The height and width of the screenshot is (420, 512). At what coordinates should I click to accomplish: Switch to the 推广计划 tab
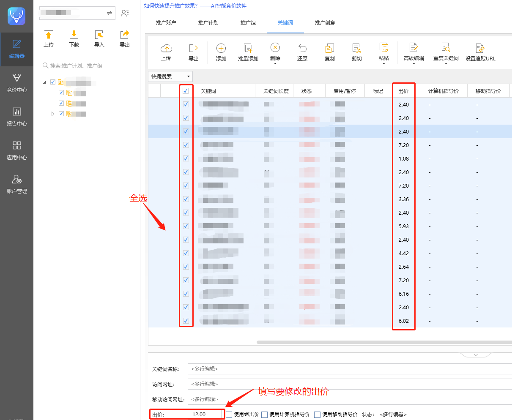[x=208, y=23]
